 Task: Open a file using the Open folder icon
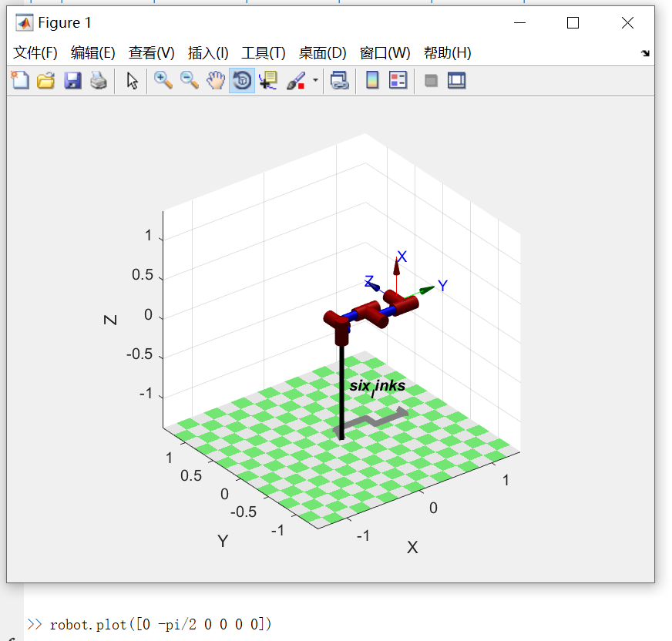[x=46, y=80]
